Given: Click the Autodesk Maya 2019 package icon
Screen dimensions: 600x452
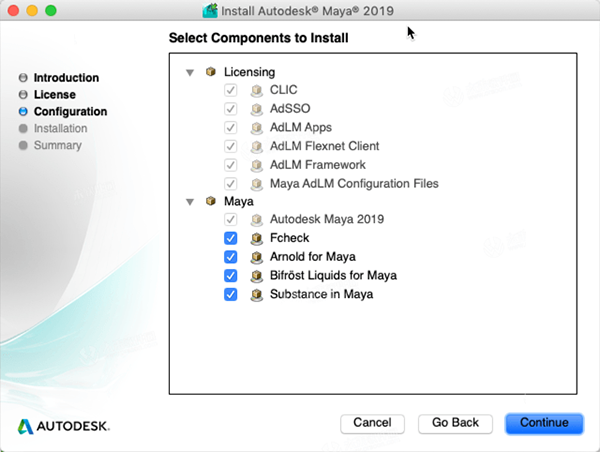Looking at the screenshot, I should (257, 220).
